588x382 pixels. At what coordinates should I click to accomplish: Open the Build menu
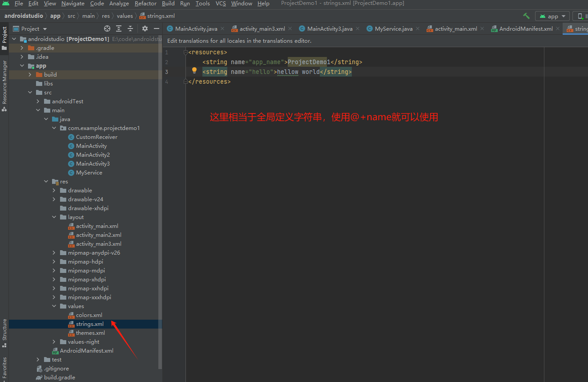[x=168, y=4]
